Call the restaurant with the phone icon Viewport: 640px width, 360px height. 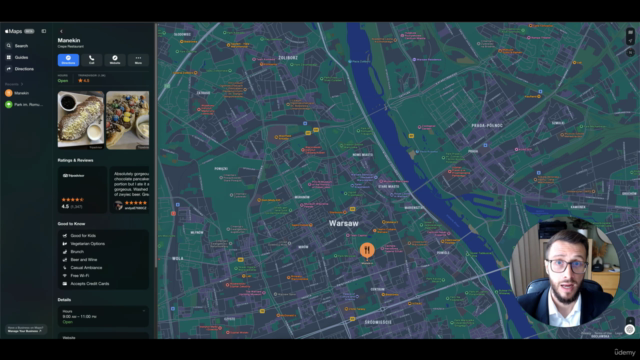point(91,60)
